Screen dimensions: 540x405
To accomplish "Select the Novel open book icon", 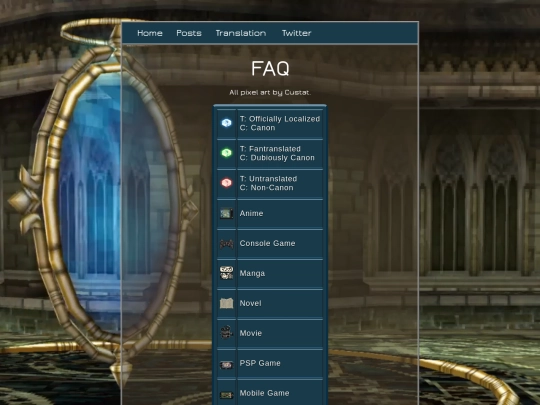I will (227, 303).
